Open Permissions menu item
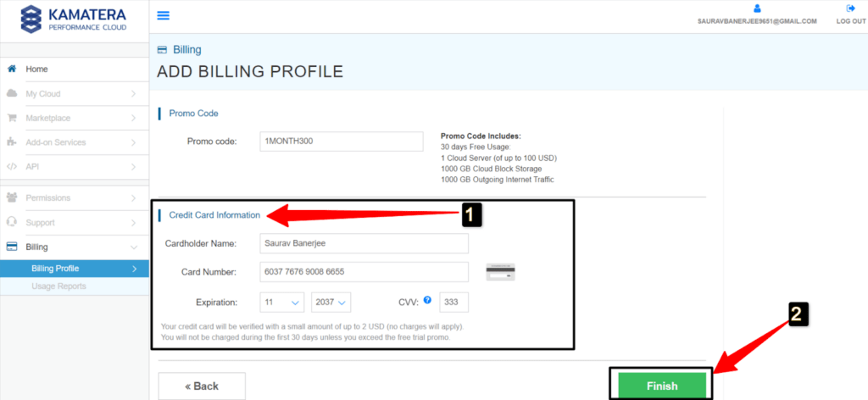The height and width of the screenshot is (400, 868). [75, 197]
